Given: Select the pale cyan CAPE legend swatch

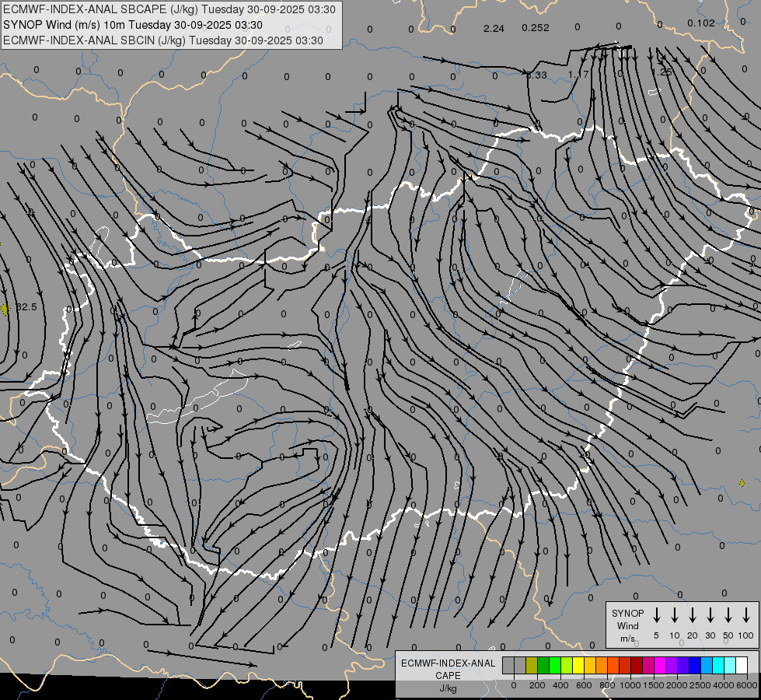Looking at the screenshot, I should (729, 665).
